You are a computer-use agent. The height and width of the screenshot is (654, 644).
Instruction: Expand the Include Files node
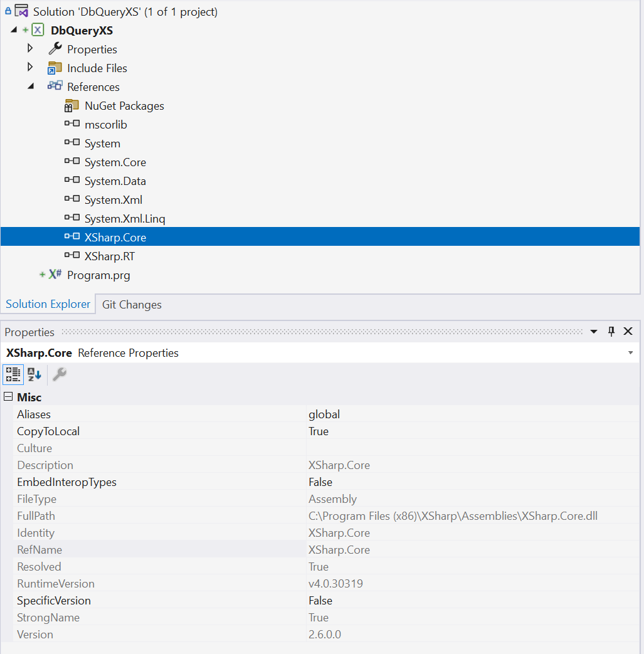click(x=30, y=66)
